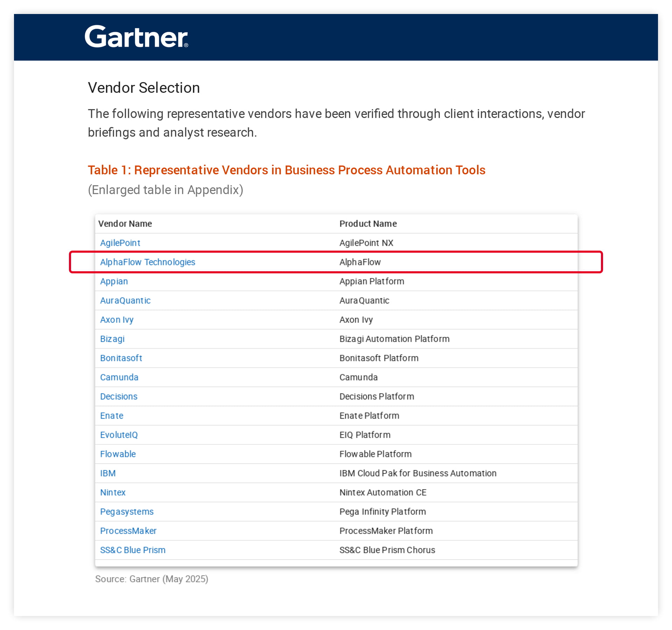The image size is (672, 630).
Task: Click the Vendor Name column header
Action: click(125, 224)
